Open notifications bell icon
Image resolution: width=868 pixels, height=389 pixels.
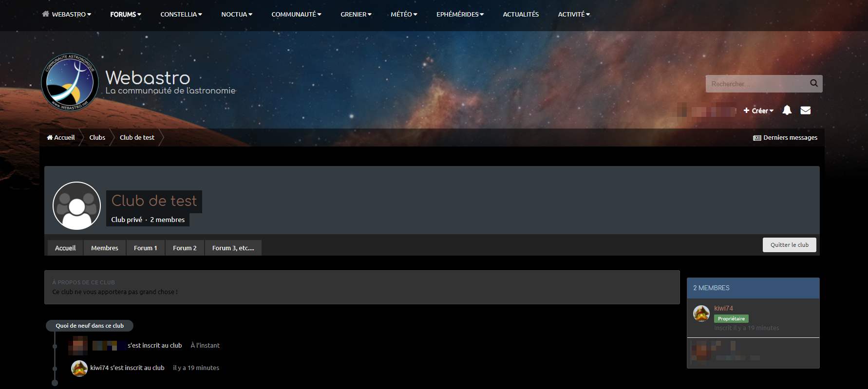(787, 111)
